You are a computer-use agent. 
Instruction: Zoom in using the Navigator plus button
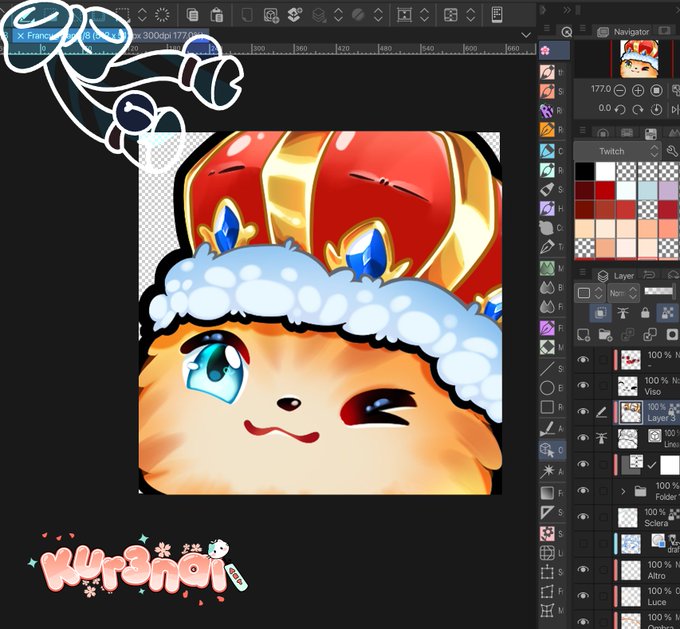[x=638, y=91]
